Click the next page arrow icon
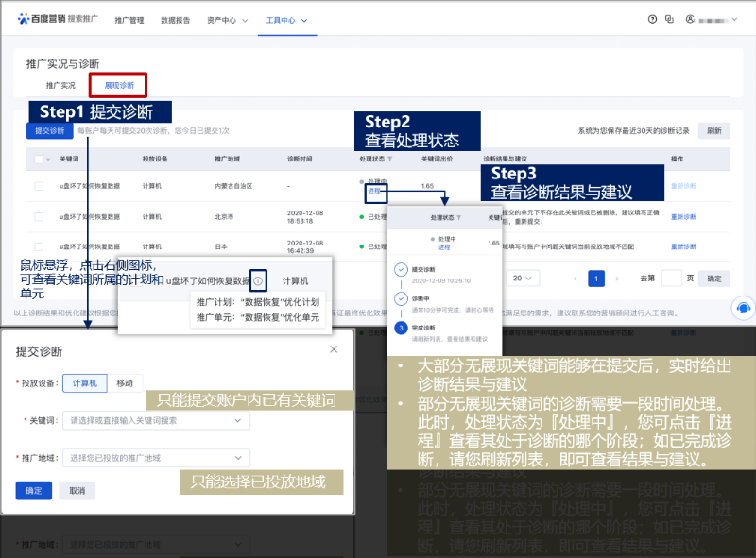This screenshot has width=756, height=558. 619,278
